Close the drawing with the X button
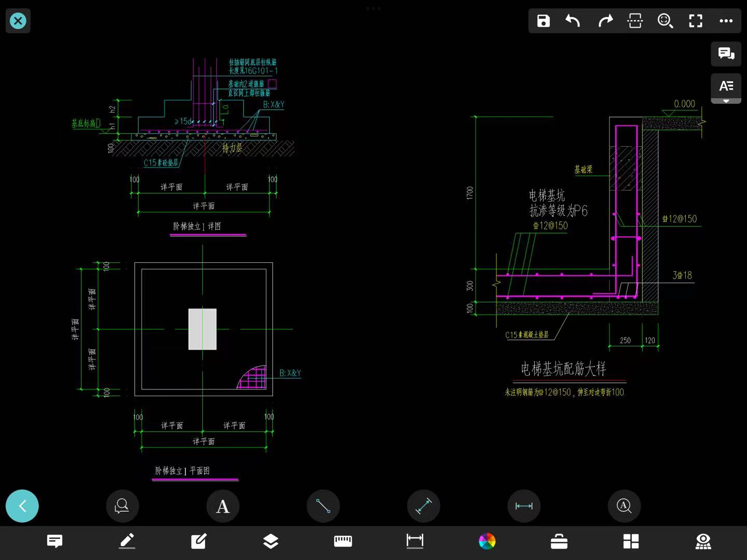Screen dimensions: 747x560 click(x=18, y=21)
